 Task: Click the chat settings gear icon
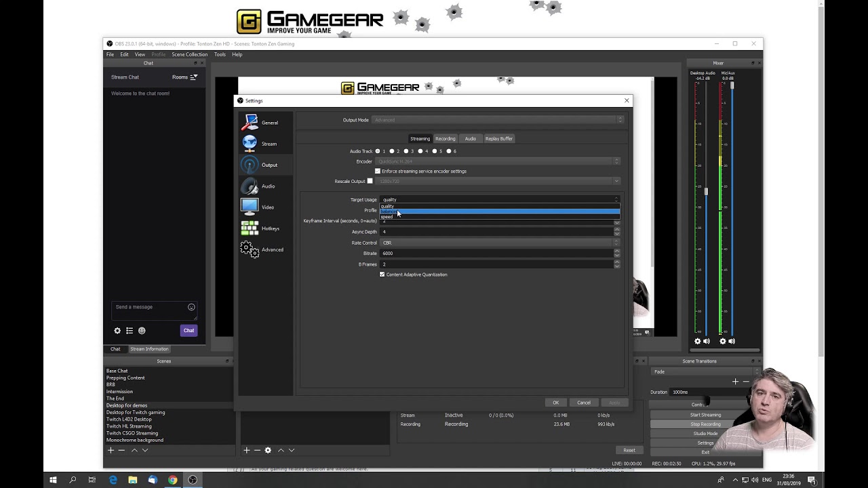pos(117,331)
